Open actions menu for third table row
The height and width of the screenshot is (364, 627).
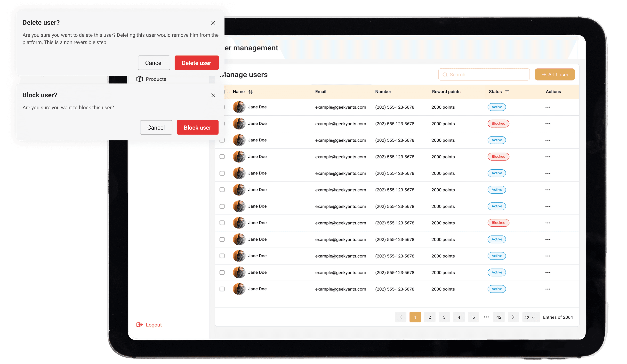[x=548, y=140]
